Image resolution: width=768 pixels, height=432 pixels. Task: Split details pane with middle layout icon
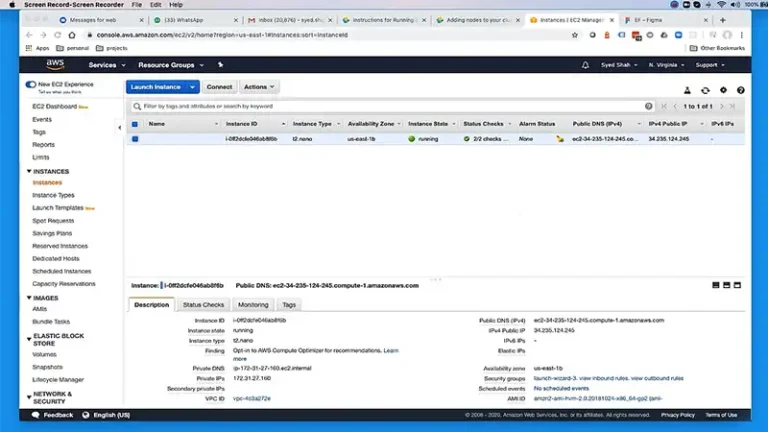coord(726,285)
